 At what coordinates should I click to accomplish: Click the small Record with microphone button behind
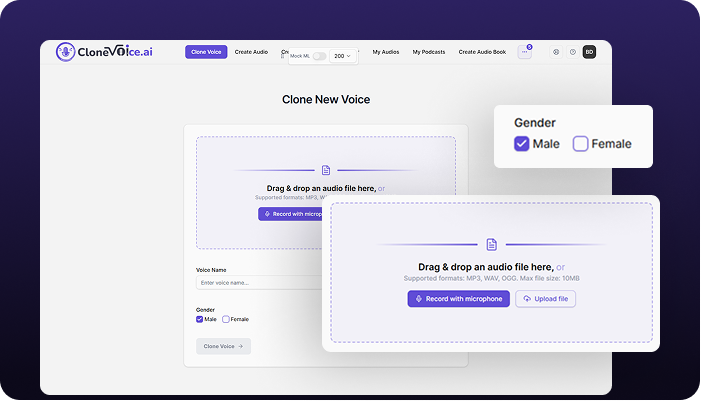(292, 214)
